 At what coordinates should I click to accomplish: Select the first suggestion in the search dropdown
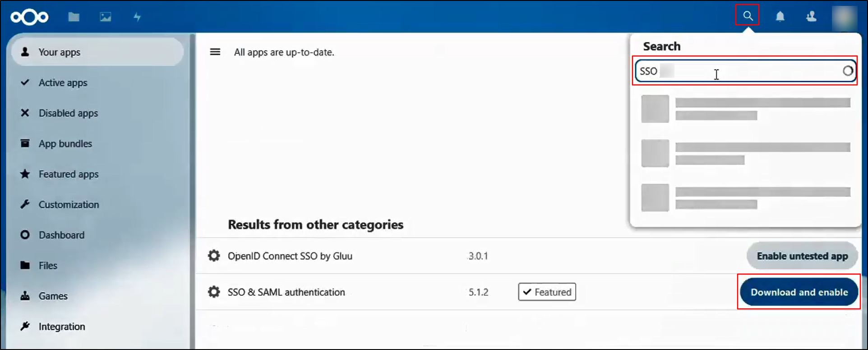744,109
